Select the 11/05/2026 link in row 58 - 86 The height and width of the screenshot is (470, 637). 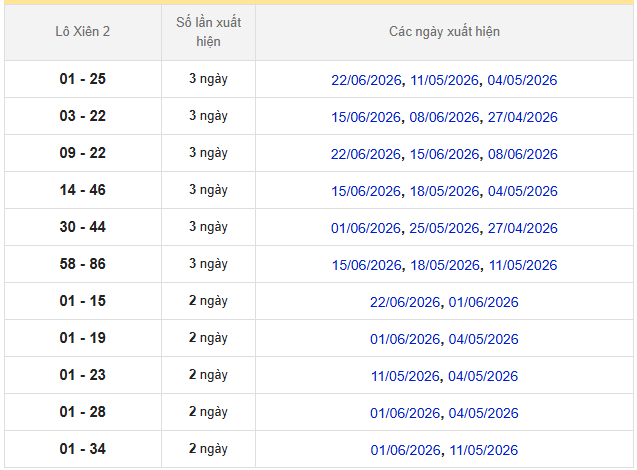[523, 265]
